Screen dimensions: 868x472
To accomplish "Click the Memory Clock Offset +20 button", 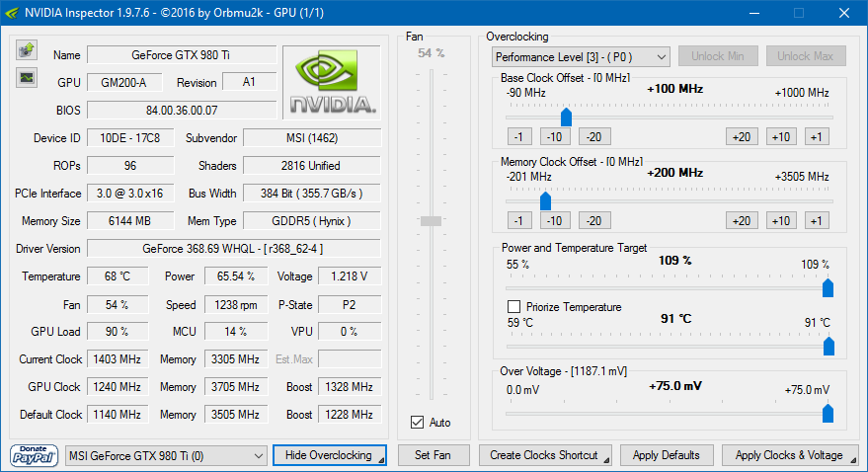I will 742,221.
